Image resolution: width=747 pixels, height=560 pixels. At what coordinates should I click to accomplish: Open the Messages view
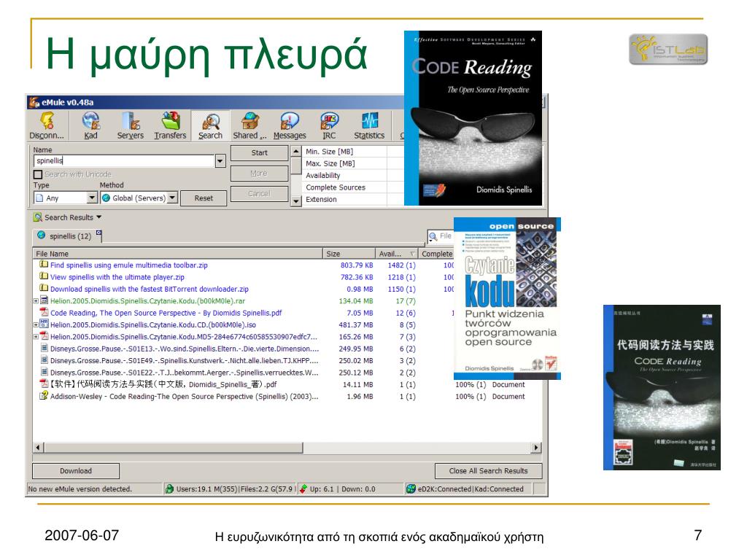click(290, 125)
